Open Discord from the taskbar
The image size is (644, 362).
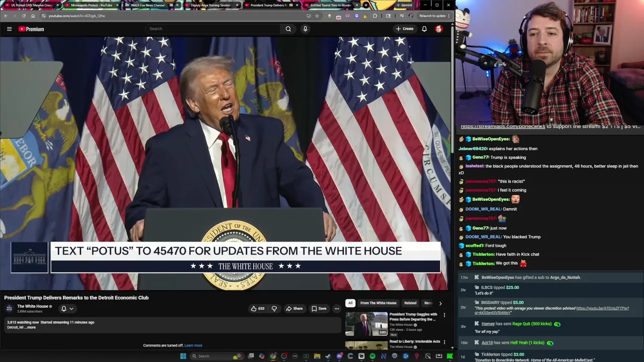click(339, 356)
